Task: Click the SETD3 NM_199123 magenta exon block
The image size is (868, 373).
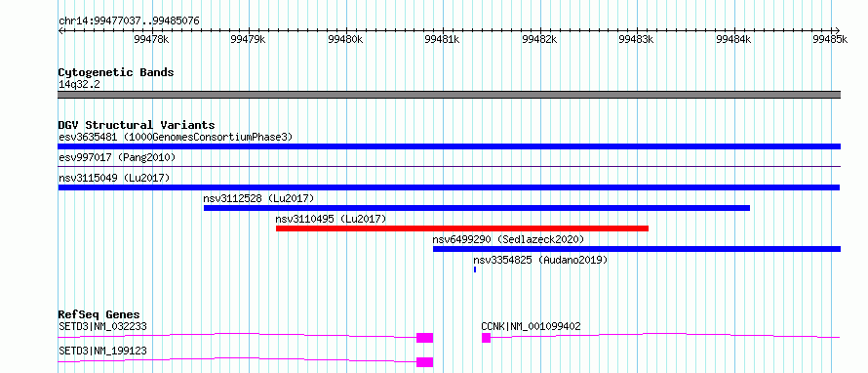Action: (x=424, y=362)
